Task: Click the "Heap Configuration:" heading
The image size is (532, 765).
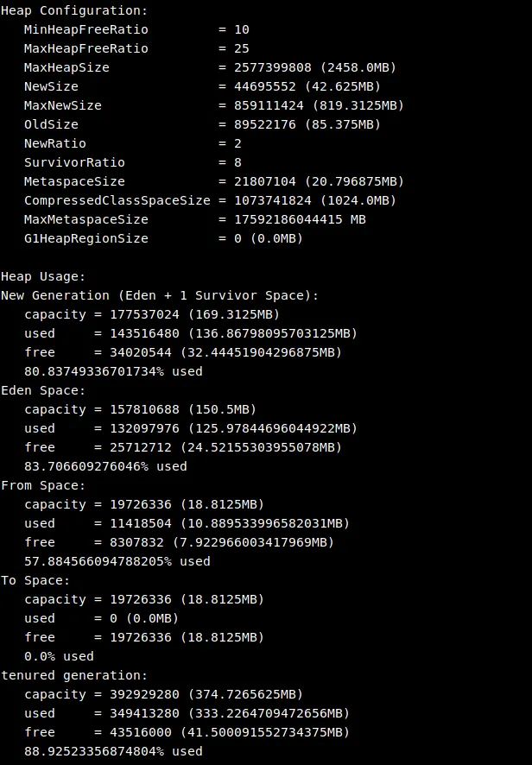Action: click(74, 10)
